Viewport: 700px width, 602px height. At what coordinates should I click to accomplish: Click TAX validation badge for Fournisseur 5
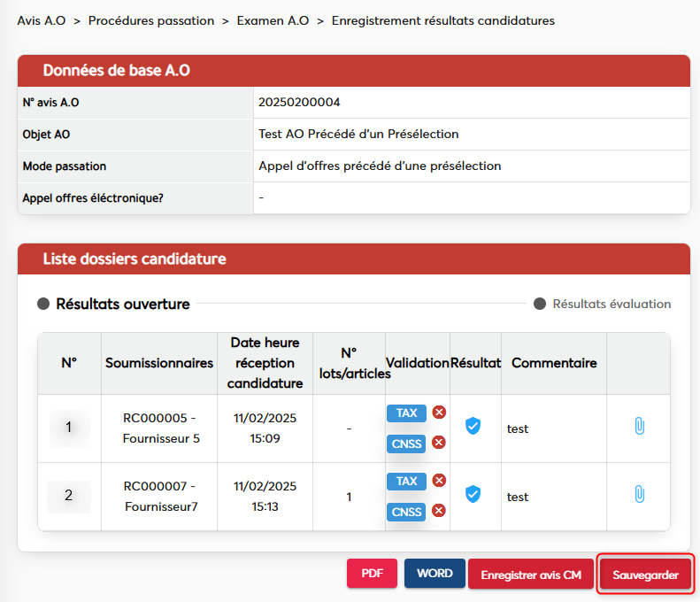coord(406,413)
